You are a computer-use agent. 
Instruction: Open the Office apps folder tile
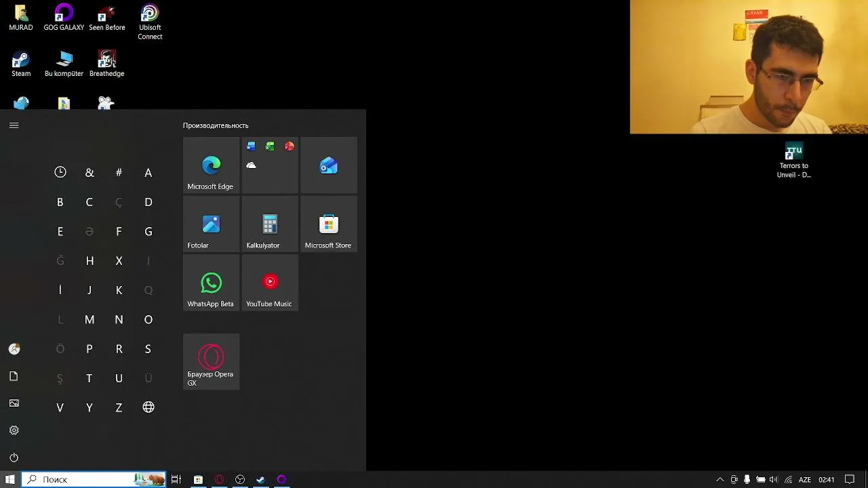point(270,165)
